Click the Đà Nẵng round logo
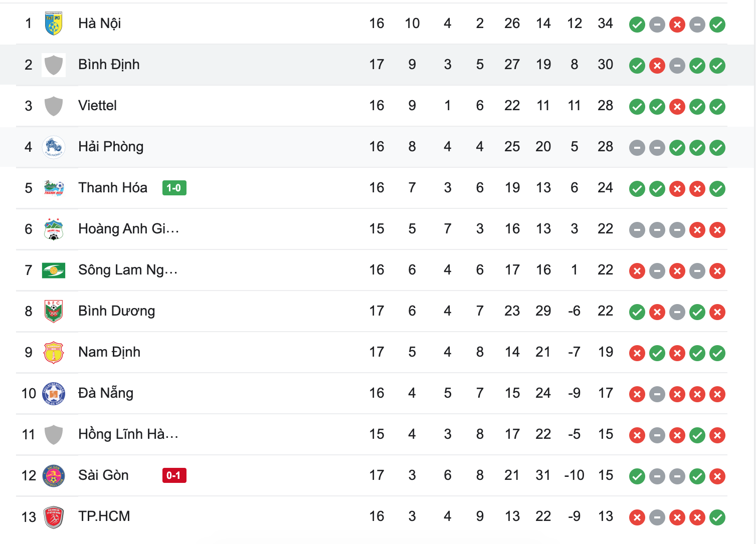Viewport: 756px width, 544px height. (x=54, y=393)
